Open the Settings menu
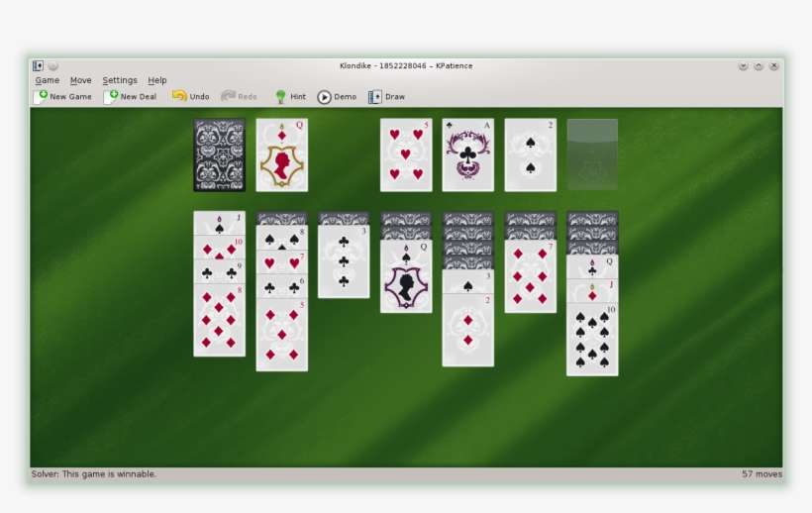This screenshot has height=513, width=812. click(x=120, y=80)
